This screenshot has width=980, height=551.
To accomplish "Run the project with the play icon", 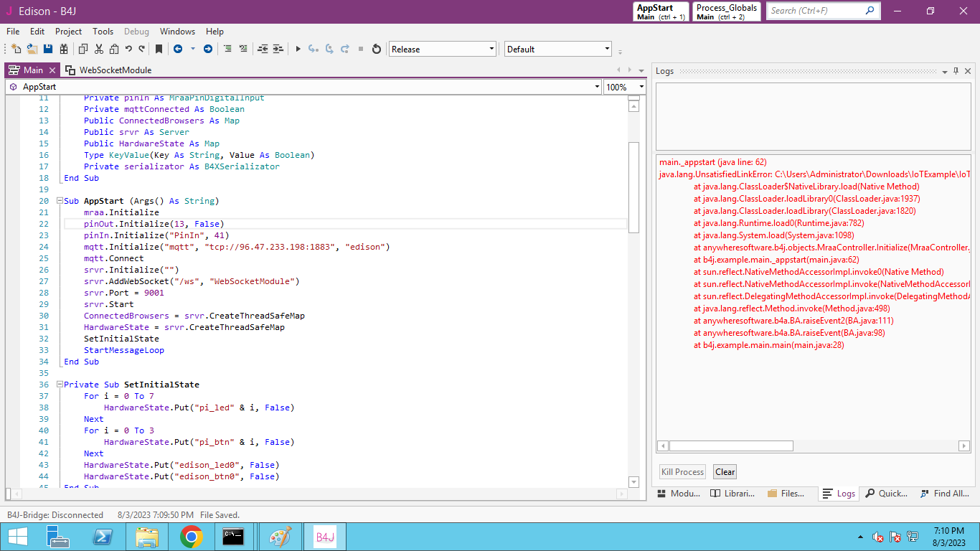I will tap(298, 49).
